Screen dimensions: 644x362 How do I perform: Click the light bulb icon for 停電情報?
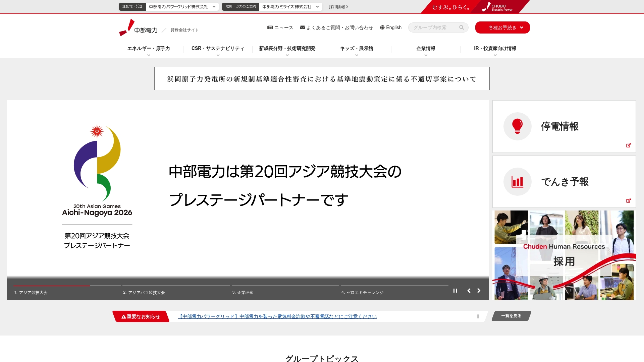point(517,126)
